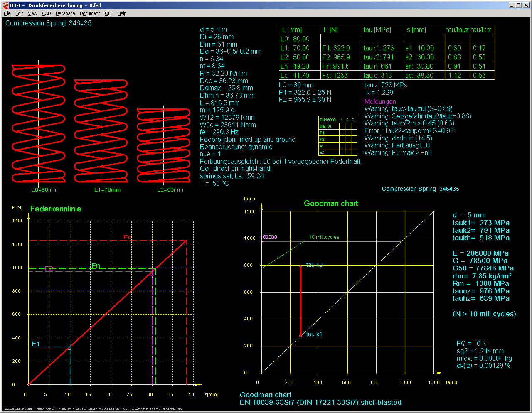
Task: Maximize the FED1+ window
Action: point(518,5)
